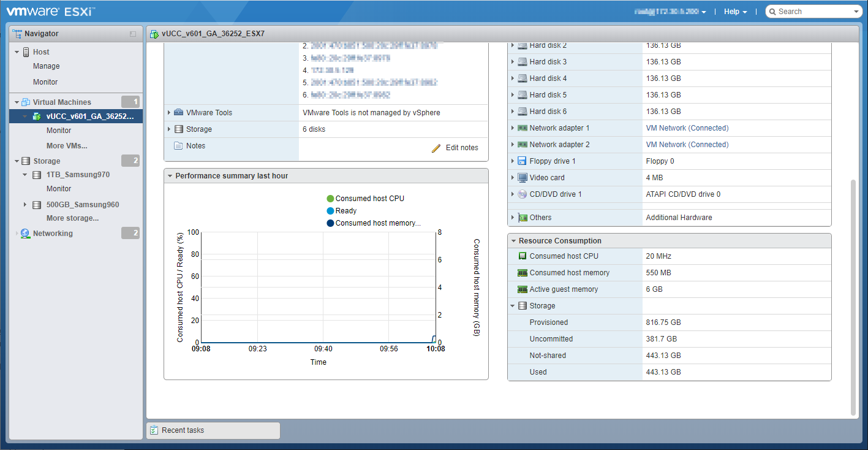Click the Storage row disk icon
The image size is (868, 450).
pyautogui.click(x=178, y=129)
